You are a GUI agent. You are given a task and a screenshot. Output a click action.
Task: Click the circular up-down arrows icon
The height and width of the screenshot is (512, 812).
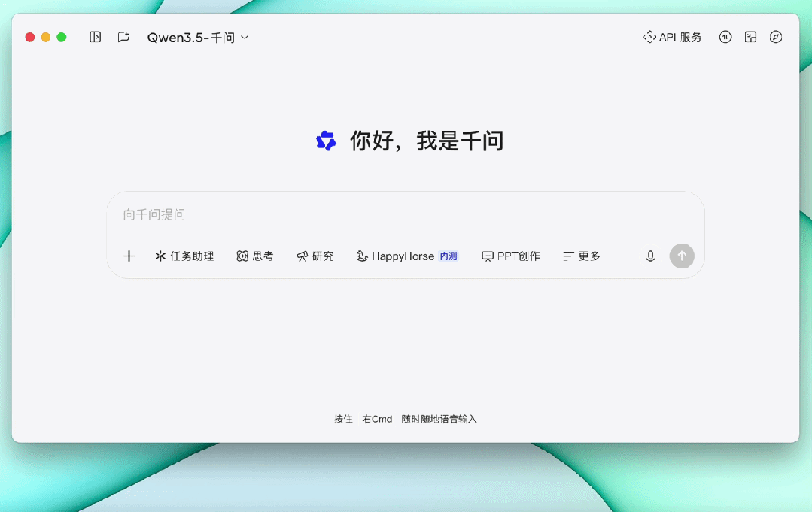725,38
